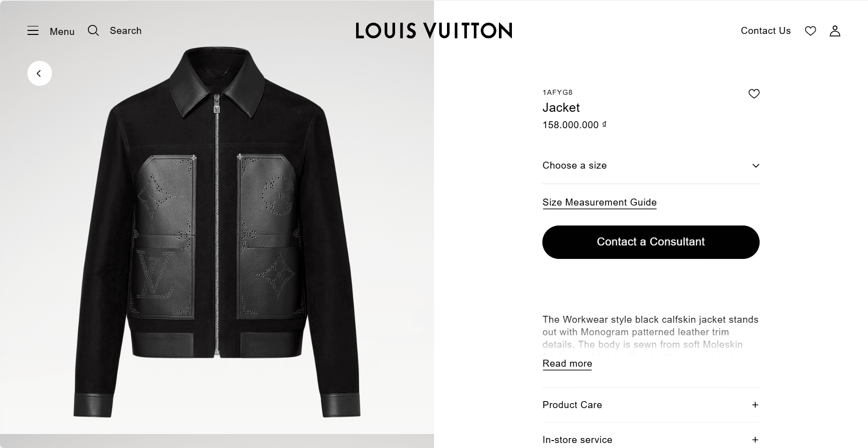This screenshot has width=868, height=448.
Task: Click the Louis Vuitton logo
Action: [x=434, y=31]
